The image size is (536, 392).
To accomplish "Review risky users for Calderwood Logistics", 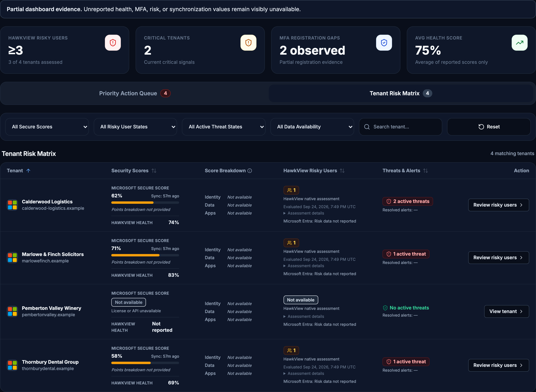I will pyautogui.click(x=498, y=205).
